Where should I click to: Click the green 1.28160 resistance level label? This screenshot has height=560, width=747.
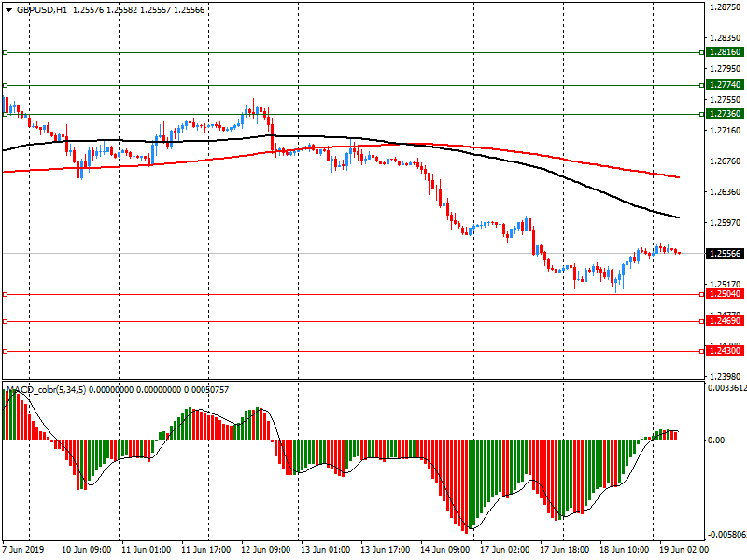pyautogui.click(x=725, y=52)
